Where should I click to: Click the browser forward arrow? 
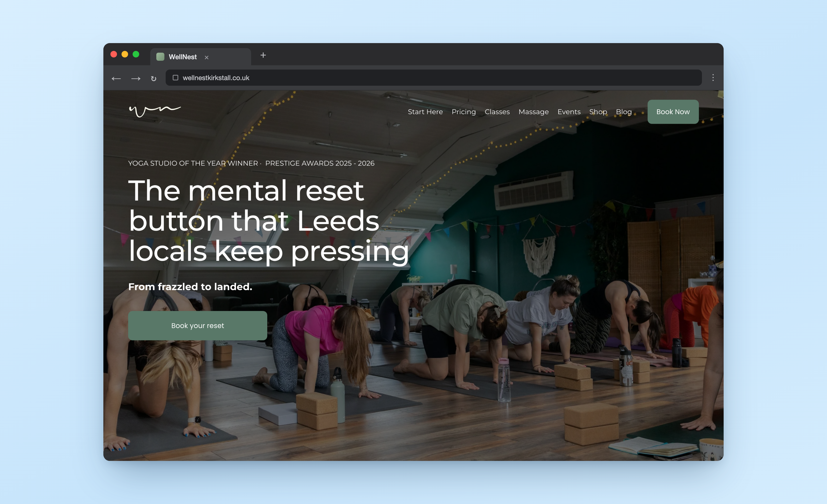pyautogui.click(x=136, y=79)
